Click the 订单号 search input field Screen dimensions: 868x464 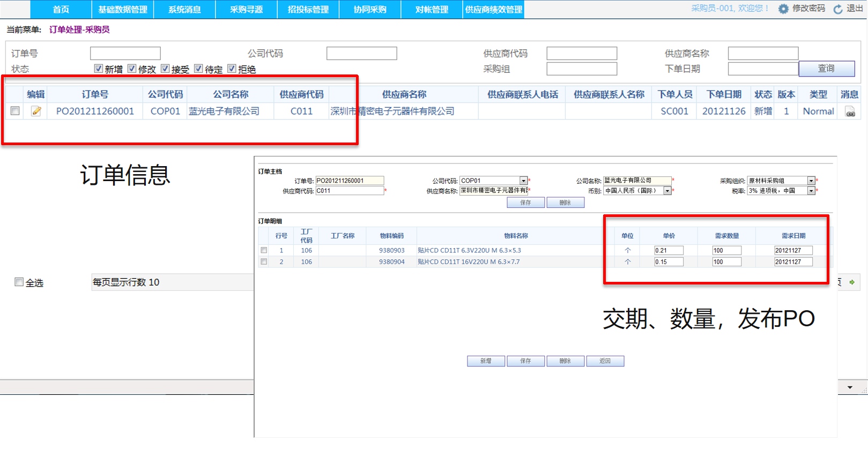[125, 54]
